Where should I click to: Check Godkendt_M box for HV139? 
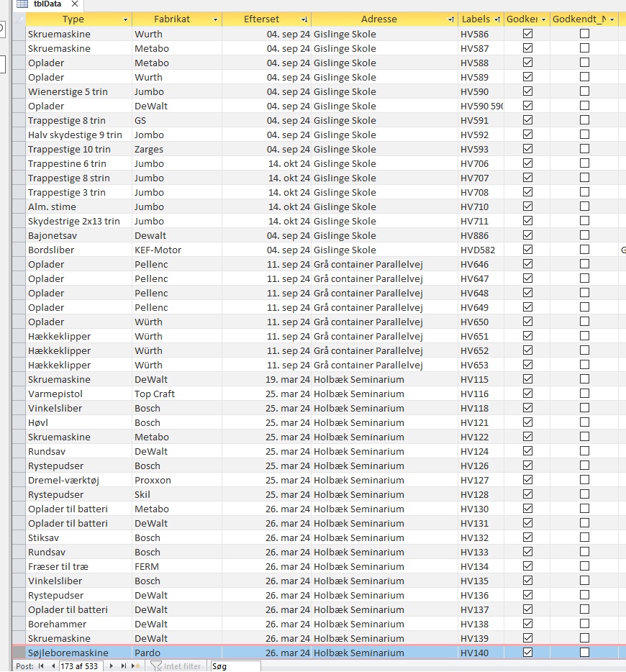coord(584,637)
